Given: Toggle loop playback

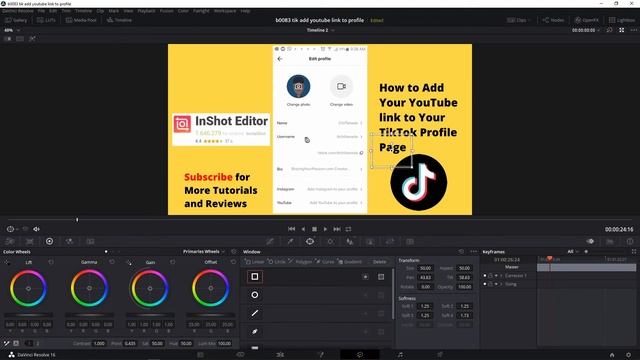Looking at the screenshot, I should 349,229.
